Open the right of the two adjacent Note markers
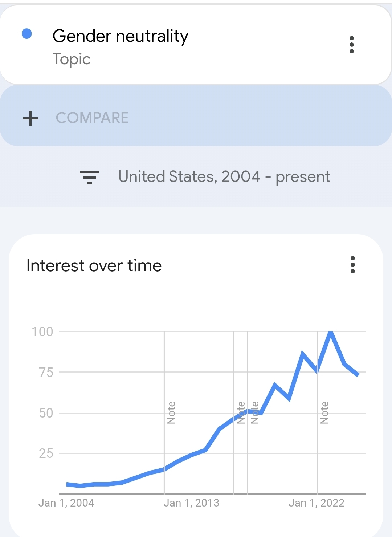The width and height of the screenshot is (392, 537). click(x=255, y=412)
